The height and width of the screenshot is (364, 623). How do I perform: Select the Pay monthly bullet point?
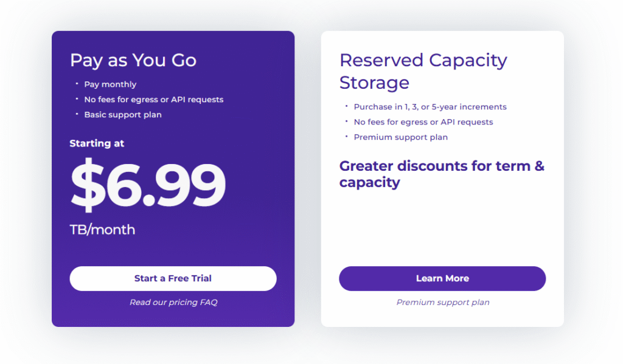click(110, 84)
